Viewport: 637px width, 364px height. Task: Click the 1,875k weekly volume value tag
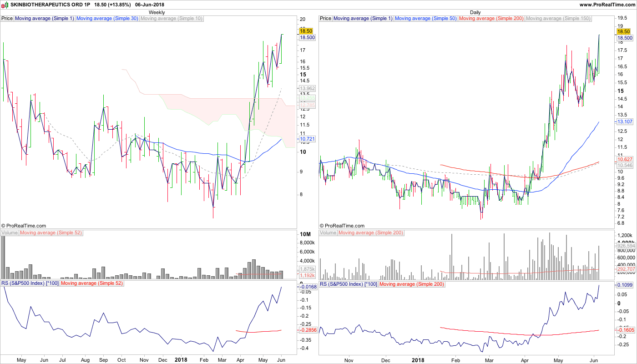pos(307,269)
